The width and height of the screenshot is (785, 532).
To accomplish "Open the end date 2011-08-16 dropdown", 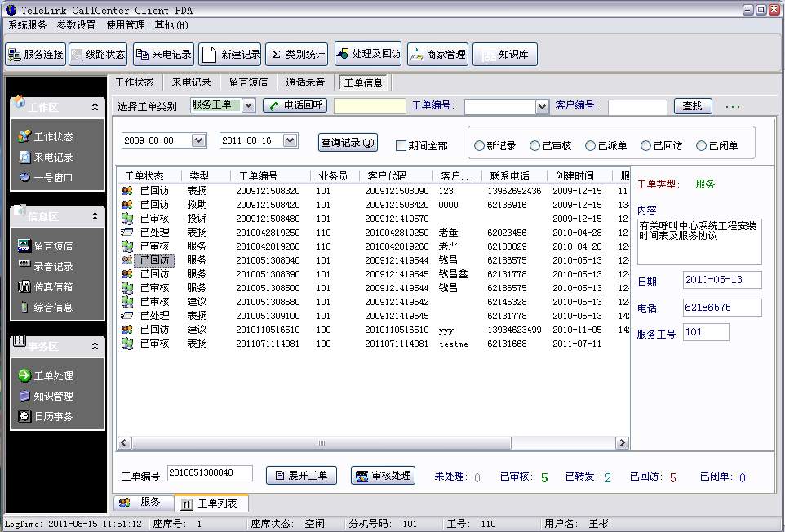I will (290, 140).
